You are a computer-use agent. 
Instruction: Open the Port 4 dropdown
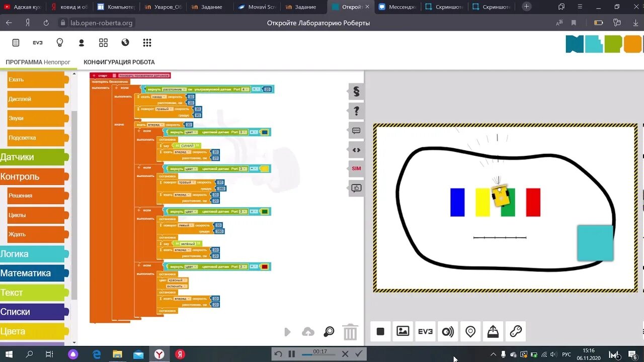pos(245,89)
